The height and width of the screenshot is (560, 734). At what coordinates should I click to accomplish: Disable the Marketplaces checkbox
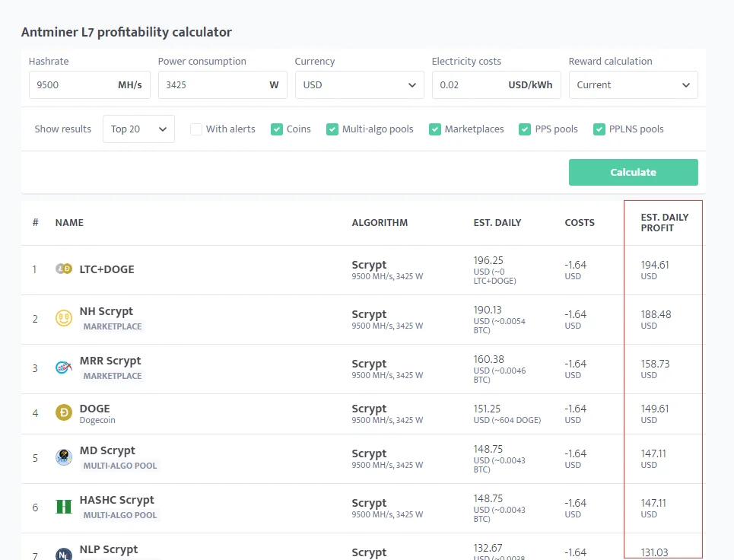[x=435, y=129]
